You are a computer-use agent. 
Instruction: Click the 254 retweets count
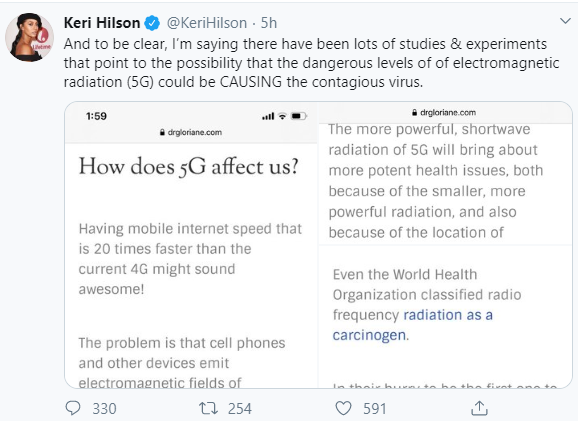click(240, 408)
